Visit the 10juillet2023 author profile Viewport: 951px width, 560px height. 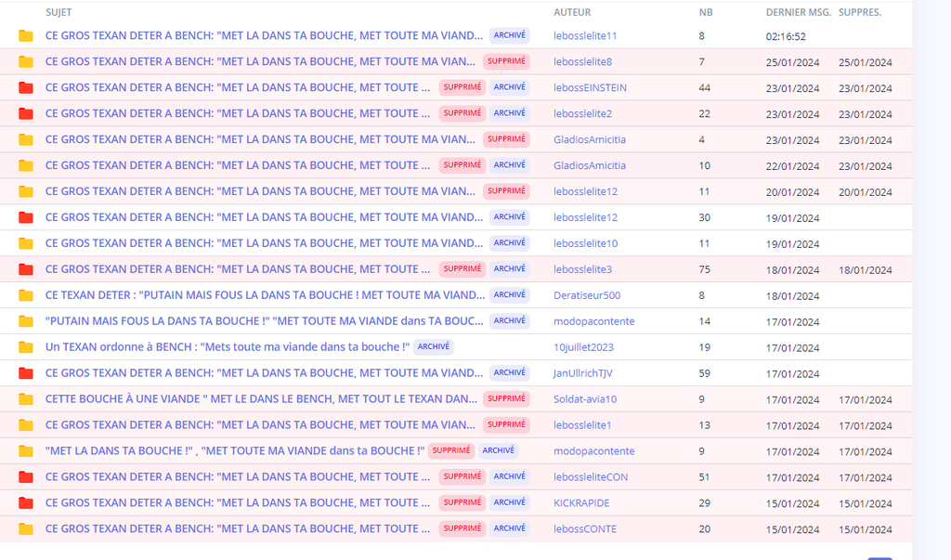[x=583, y=347]
